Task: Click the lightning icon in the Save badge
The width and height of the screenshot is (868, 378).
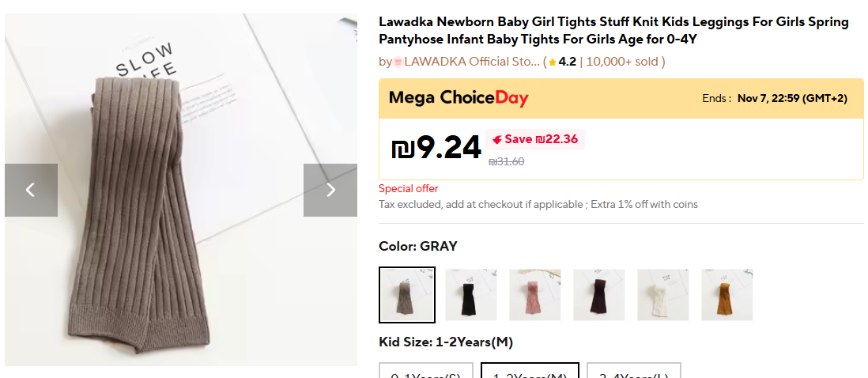Action: 496,140
